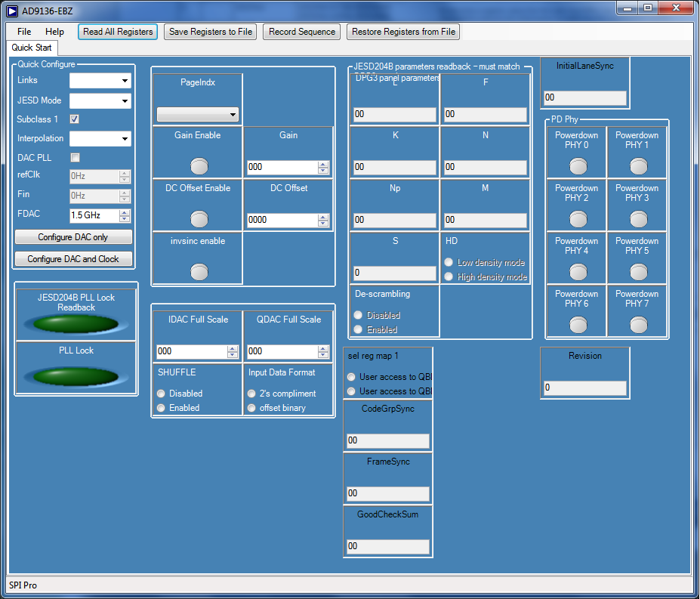The height and width of the screenshot is (599, 700).
Task: Uncheck the Subclass 1 checkbox
Action: 75,119
